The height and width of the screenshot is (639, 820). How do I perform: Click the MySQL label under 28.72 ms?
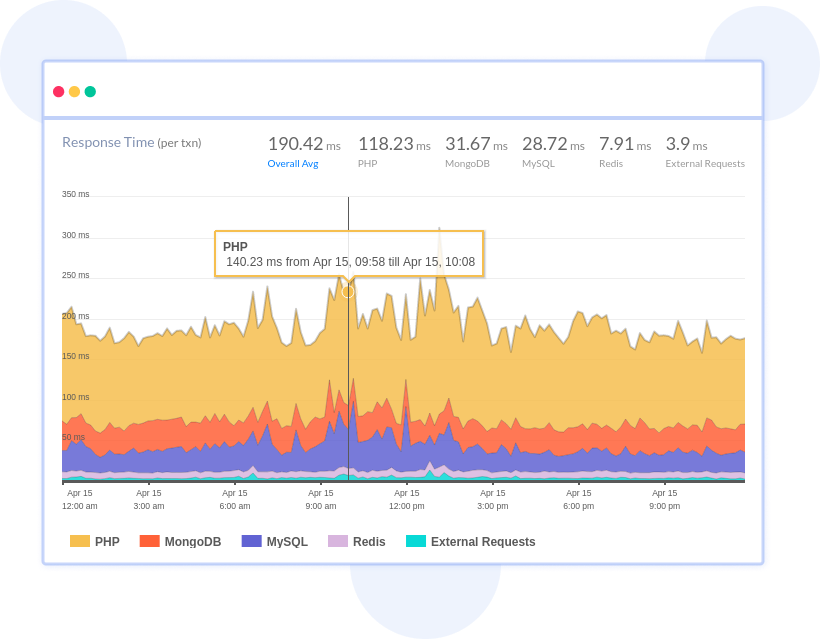point(538,164)
